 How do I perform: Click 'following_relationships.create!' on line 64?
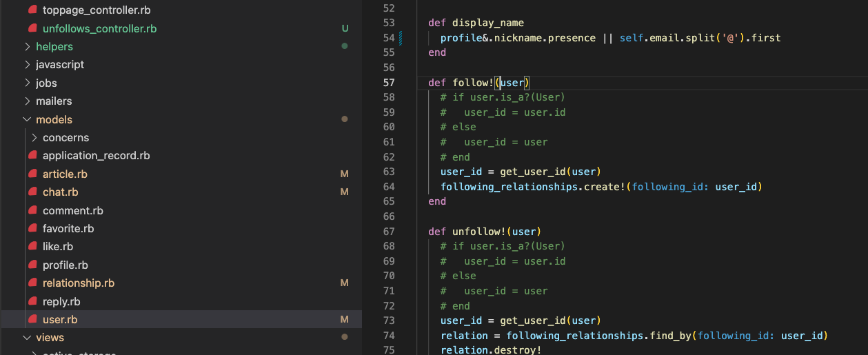coord(533,187)
